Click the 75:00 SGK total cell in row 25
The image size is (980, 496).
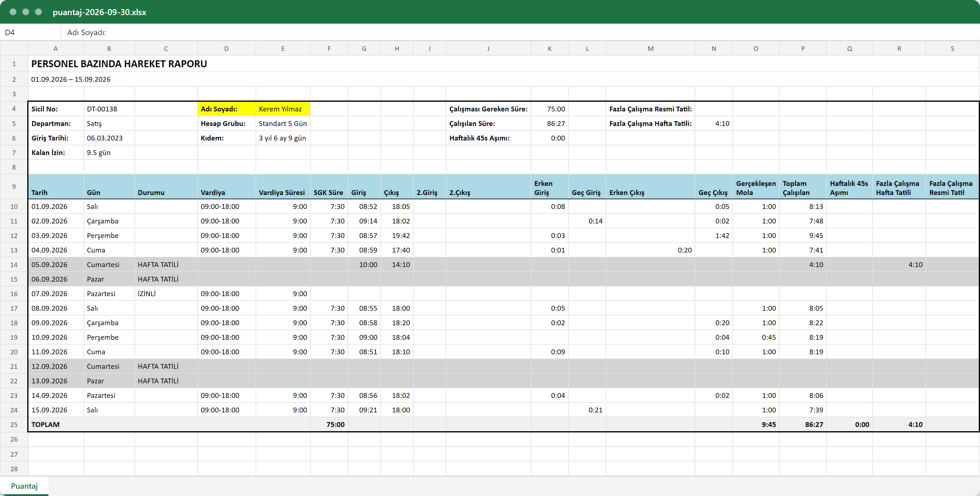point(329,425)
